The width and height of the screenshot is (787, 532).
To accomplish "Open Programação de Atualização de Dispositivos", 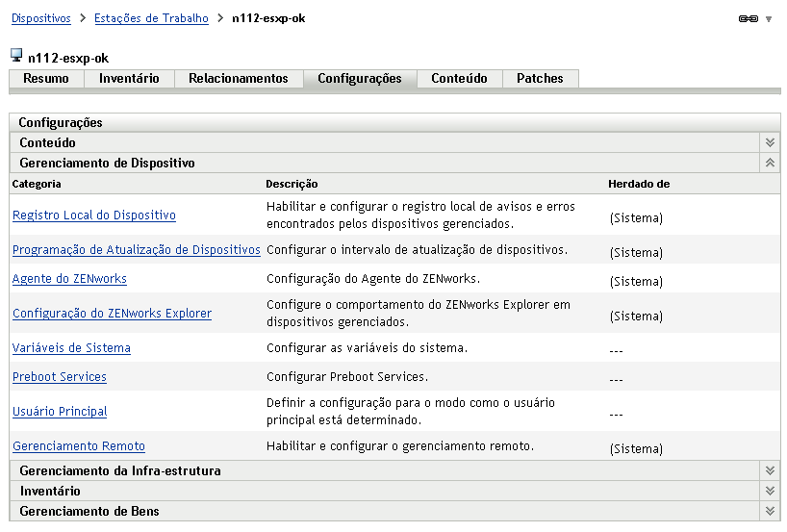I will (x=137, y=250).
